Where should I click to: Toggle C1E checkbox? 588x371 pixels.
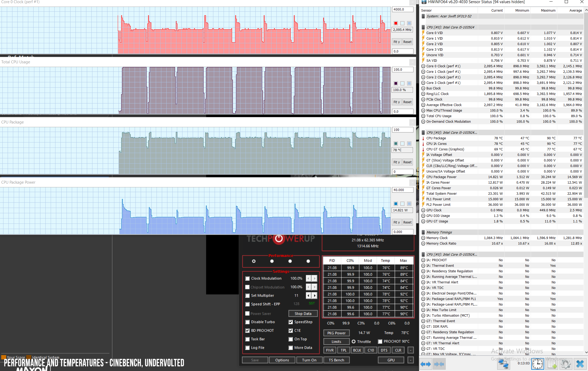pos(291,330)
